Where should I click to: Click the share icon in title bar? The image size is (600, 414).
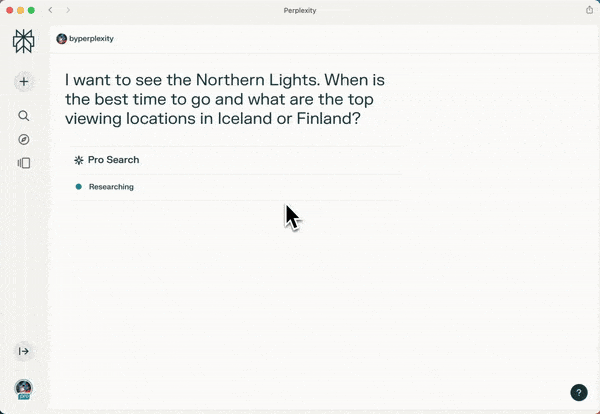coord(589,10)
